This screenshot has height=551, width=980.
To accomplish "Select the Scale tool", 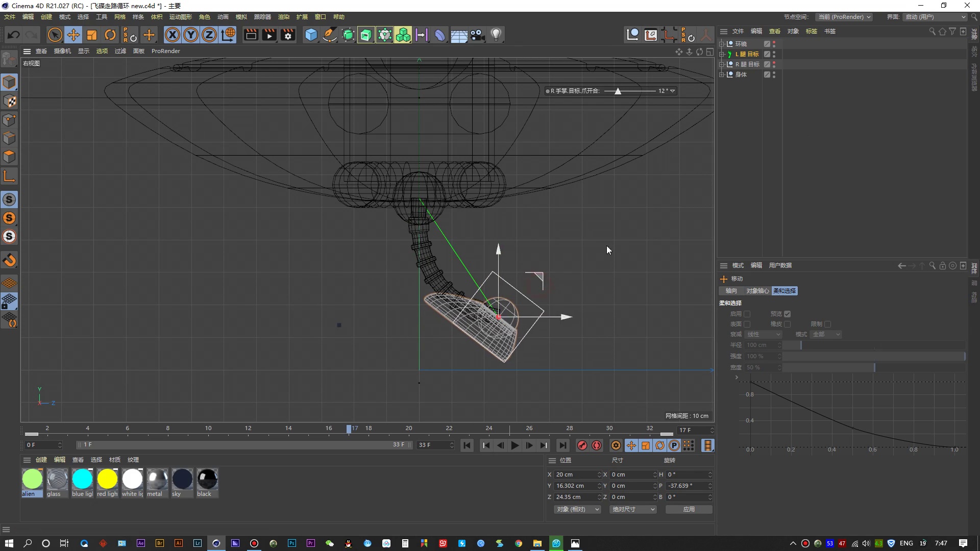I will coord(92,35).
